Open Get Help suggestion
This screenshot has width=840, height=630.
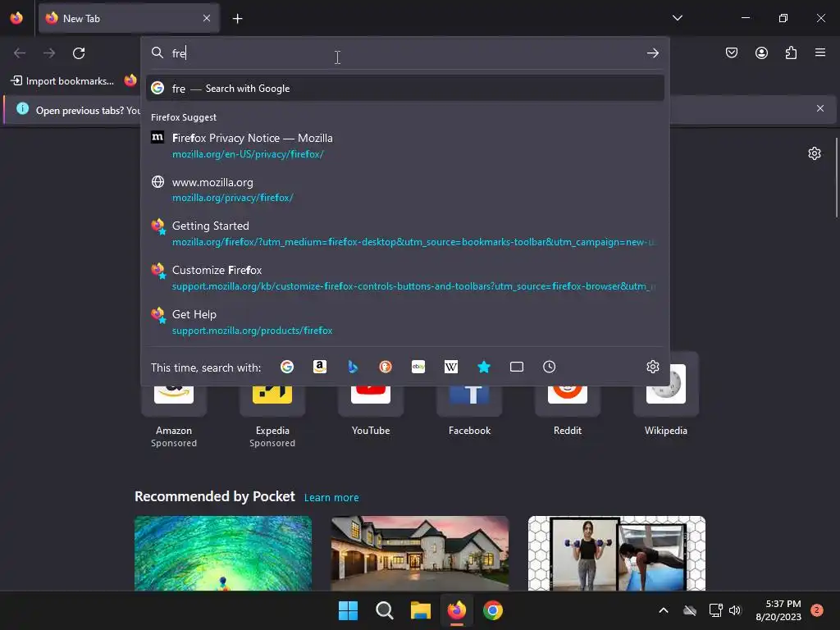pyautogui.click(x=405, y=322)
